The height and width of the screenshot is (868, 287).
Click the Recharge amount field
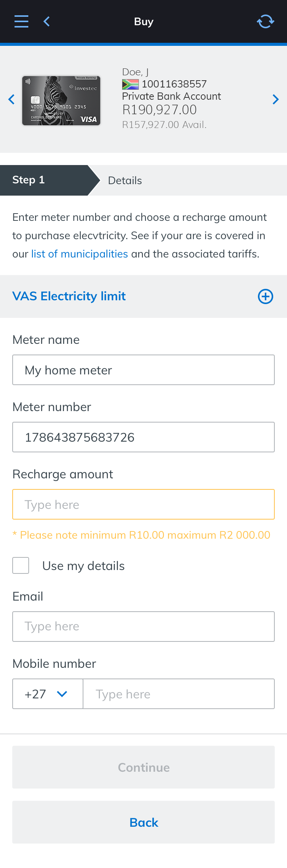pyautogui.click(x=143, y=504)
